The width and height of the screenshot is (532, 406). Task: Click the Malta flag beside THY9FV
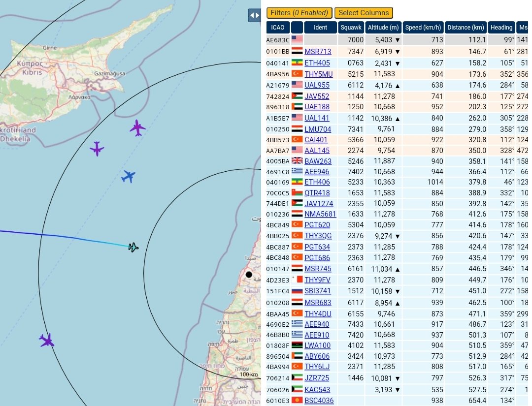coord(297,280)
